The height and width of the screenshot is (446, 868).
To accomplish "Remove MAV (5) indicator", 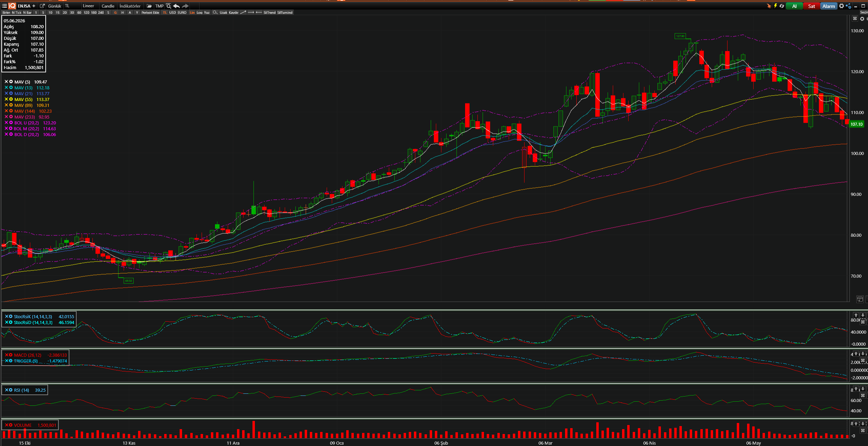I will (x=6, y=82).
